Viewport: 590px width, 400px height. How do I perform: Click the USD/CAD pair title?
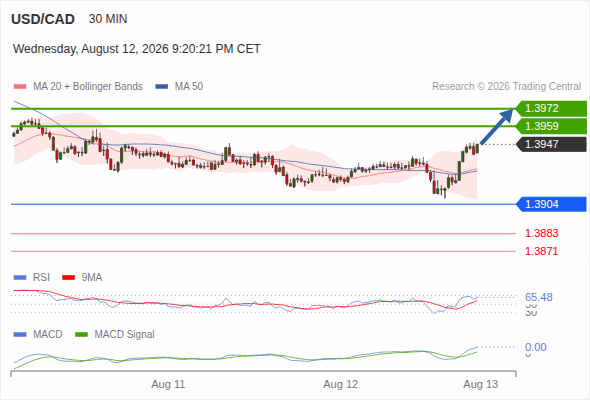pyautogui.click(x=43, y=19)
